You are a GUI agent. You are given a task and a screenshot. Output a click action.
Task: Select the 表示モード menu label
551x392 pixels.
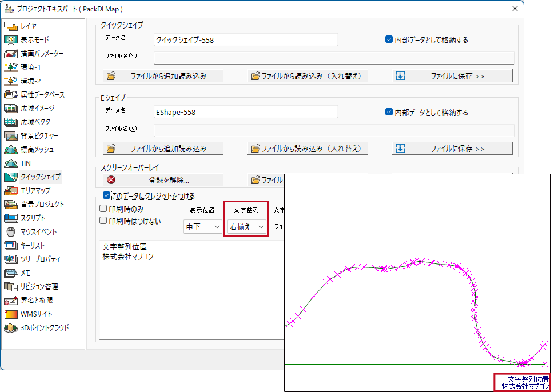pos(35,39)
